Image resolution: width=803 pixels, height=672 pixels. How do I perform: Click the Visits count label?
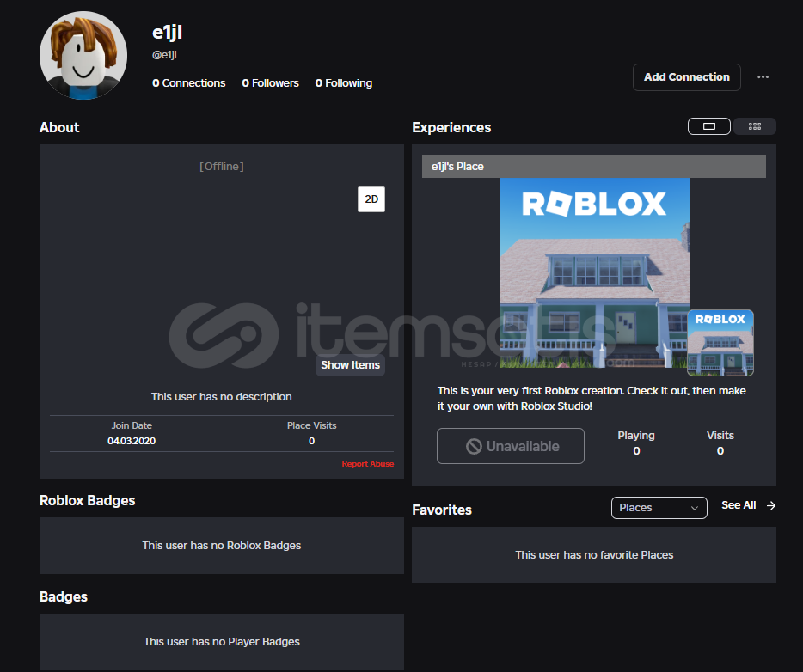tap(720, 436)
